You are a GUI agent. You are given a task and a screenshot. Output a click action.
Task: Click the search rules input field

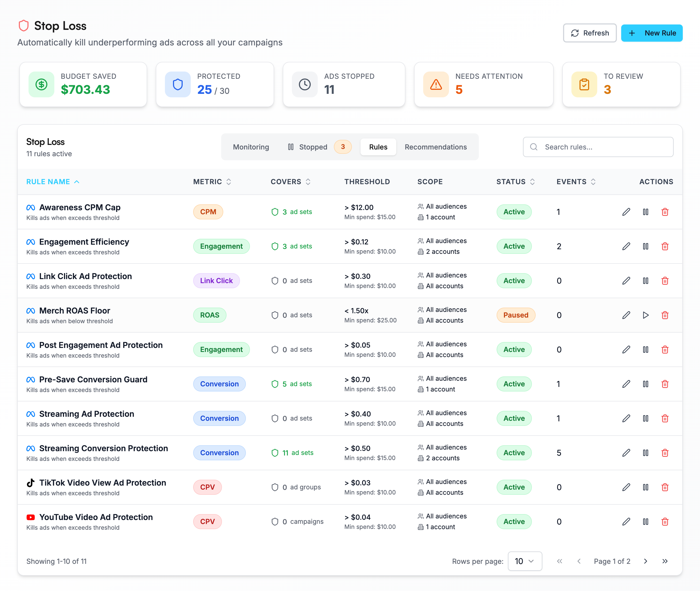pos(598,147)
